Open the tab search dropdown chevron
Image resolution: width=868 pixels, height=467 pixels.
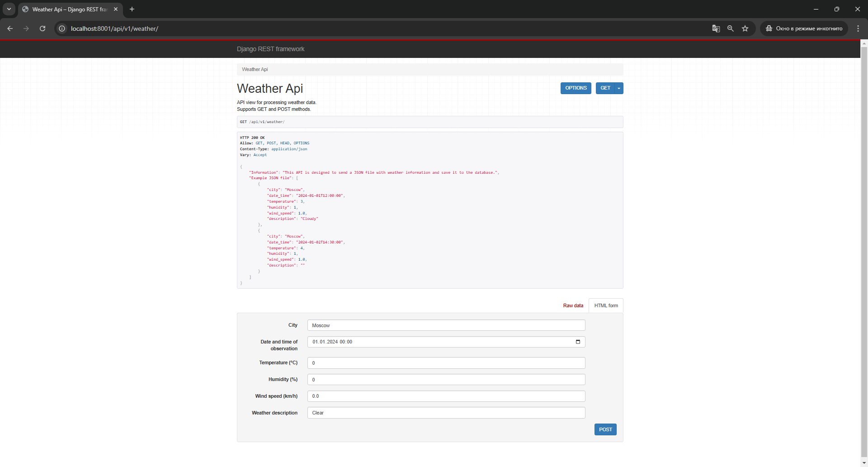tap(9, 9)
